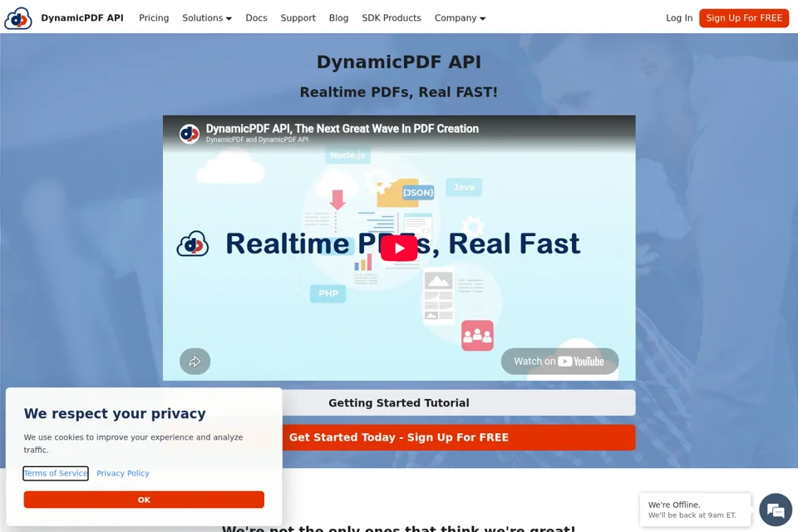Open the Pricing page
The width and height of the screenshot is (798, 532).
pyautogui.click(x=154, y=17)
